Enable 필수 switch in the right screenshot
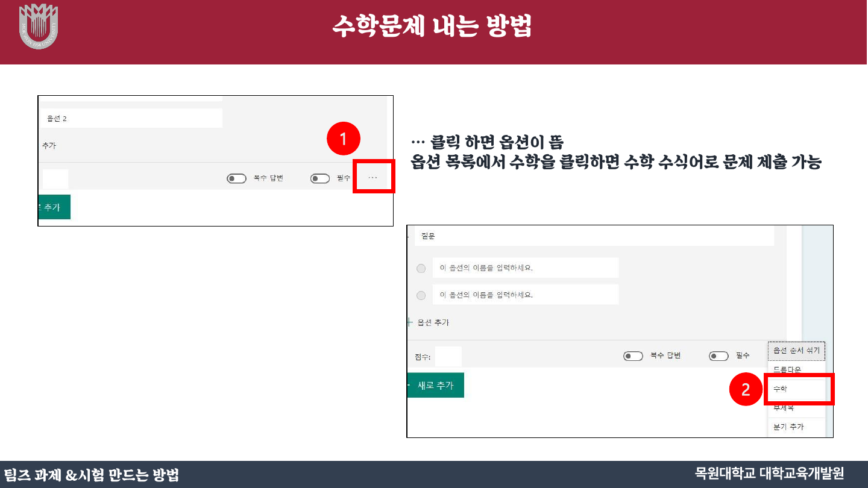 [719, 356]
